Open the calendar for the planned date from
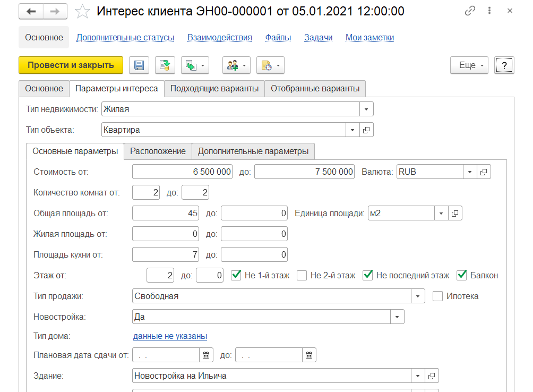This screenshot has height=392, width=533. click(x=206, y=355)
